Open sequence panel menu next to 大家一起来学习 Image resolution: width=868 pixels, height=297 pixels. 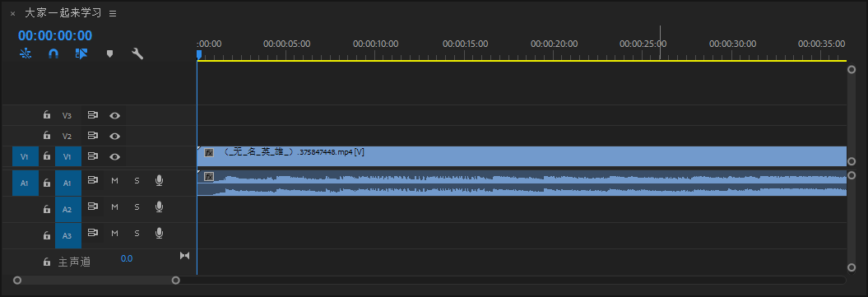[113, 13]
